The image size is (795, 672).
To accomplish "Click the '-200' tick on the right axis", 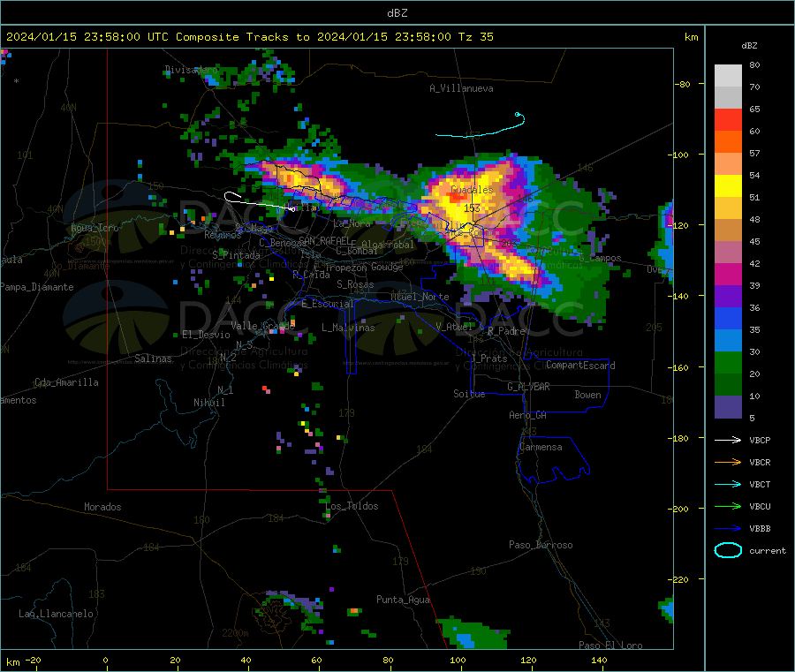I will 678,509.
